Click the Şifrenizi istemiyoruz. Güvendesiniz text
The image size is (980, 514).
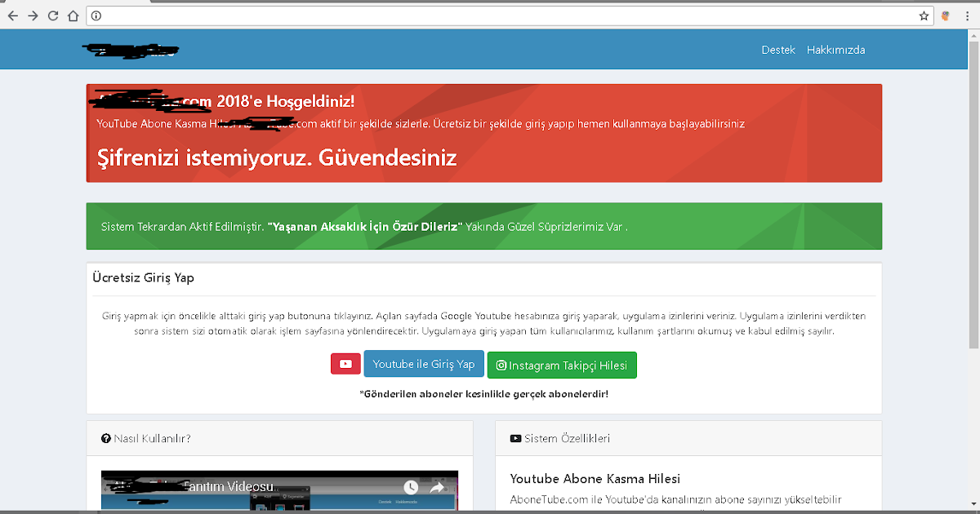277,157
